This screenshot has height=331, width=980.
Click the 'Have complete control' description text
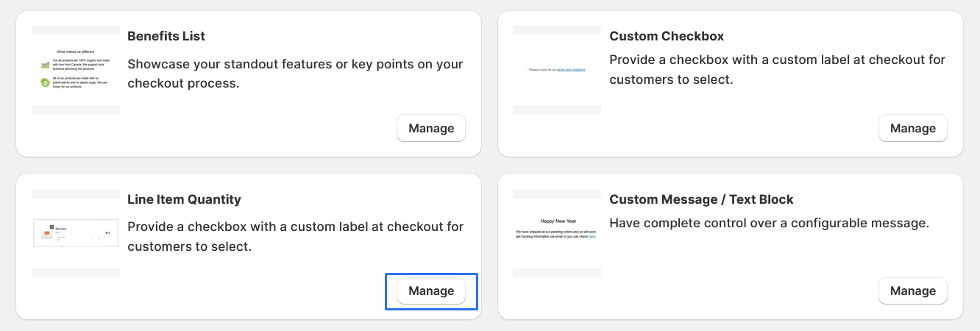pyautogui.click(x=769, y=223)
